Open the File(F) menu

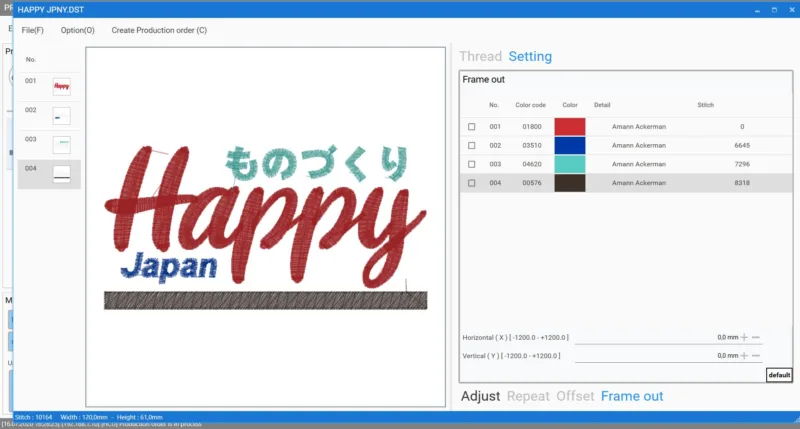(33, 30)
